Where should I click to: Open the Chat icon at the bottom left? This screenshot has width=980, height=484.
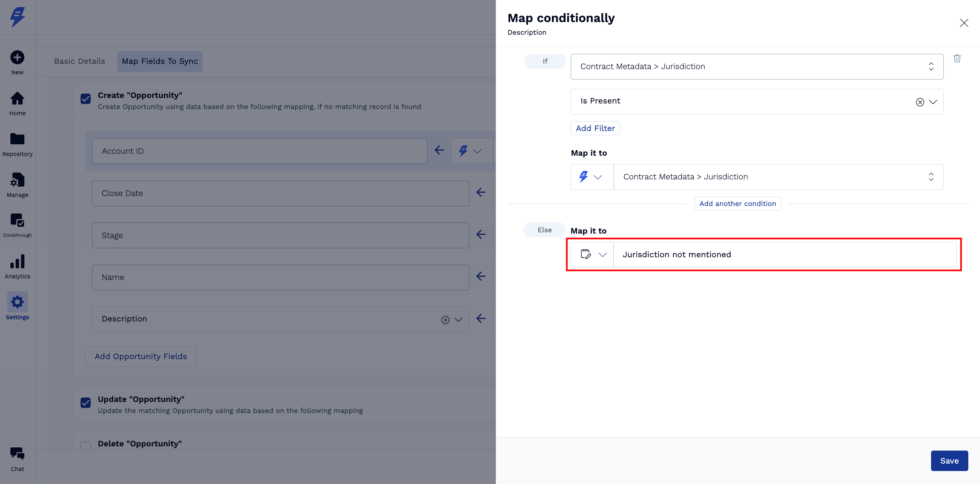[17, 454]
